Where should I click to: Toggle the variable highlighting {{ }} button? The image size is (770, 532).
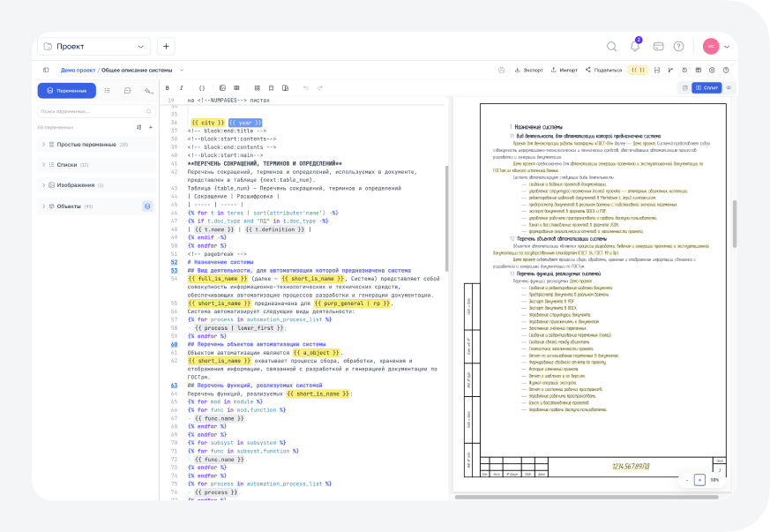[638, 71]
